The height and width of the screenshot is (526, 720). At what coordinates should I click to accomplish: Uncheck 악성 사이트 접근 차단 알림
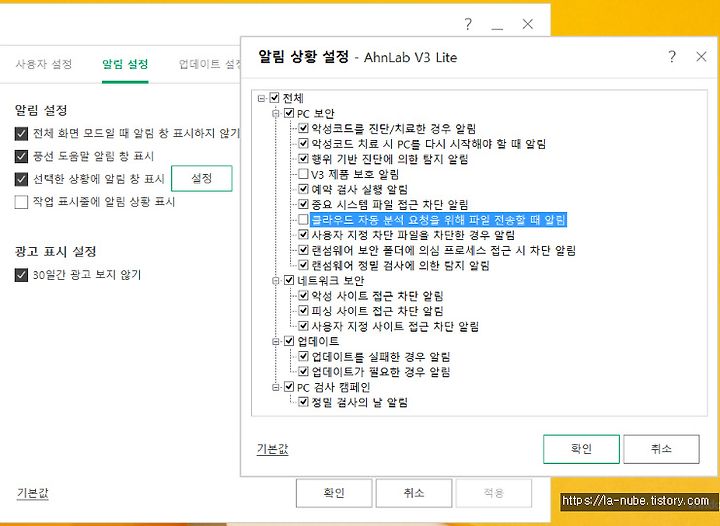click(303, 296)
